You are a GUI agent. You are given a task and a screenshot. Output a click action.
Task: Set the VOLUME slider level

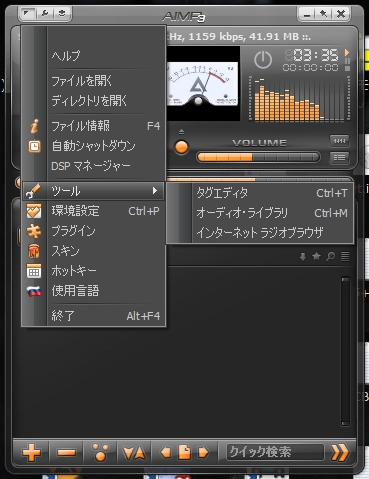click(259, 157)
